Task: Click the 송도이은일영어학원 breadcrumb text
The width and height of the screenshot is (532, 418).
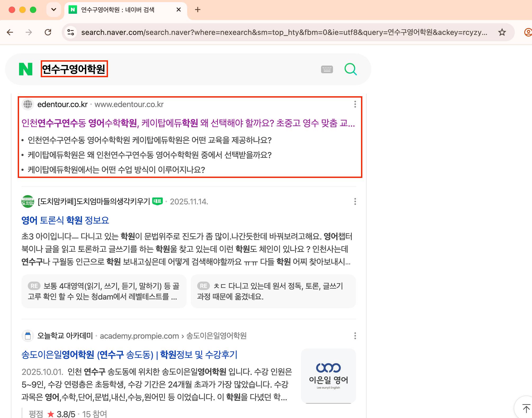Action: click(217, 336)
